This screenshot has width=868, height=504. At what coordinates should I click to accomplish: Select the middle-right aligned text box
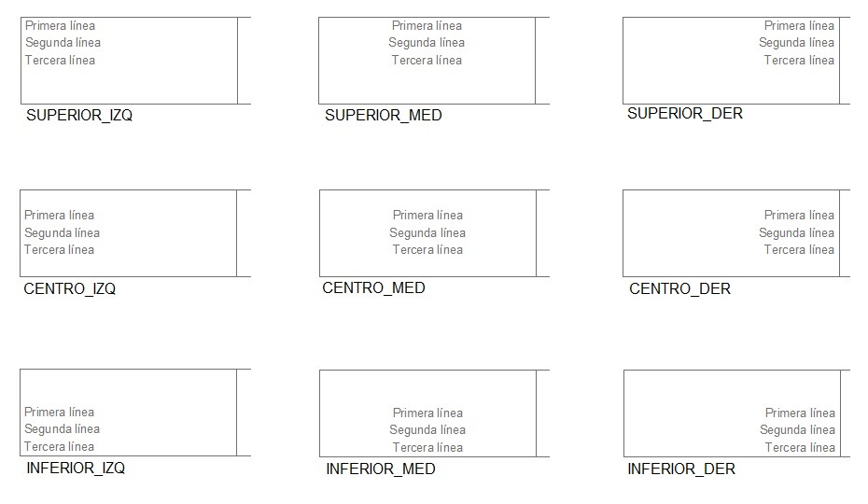click(732, 233)
